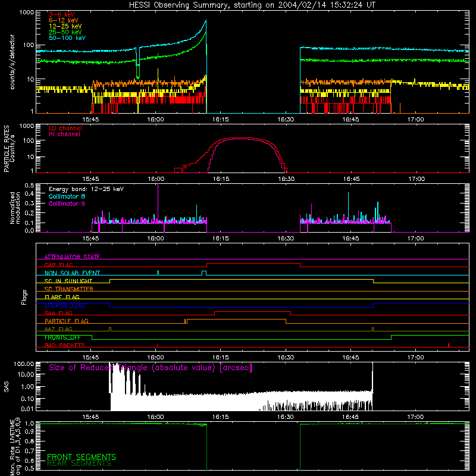Select the GAP_FLAG label
This screenshot has height=476, width=476.
58,265
